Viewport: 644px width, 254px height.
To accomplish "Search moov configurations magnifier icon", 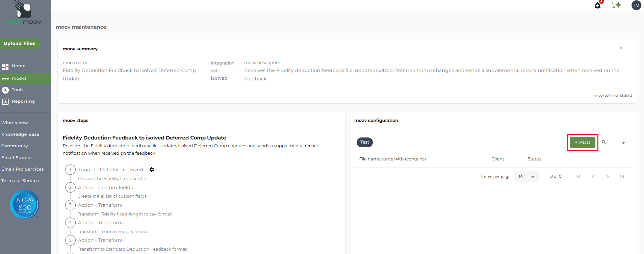I will coord(604,142).
